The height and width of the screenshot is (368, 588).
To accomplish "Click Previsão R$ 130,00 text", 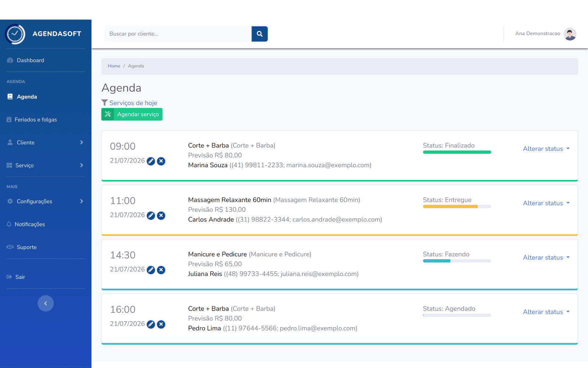I will (217, 210).
